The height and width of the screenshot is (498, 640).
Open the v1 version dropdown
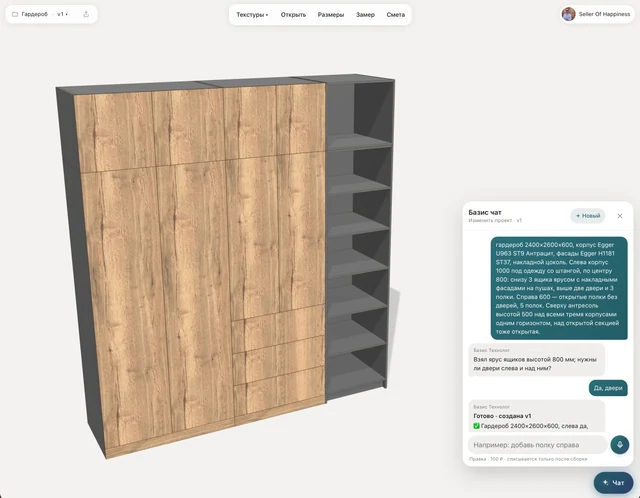(x=62, y=14)
